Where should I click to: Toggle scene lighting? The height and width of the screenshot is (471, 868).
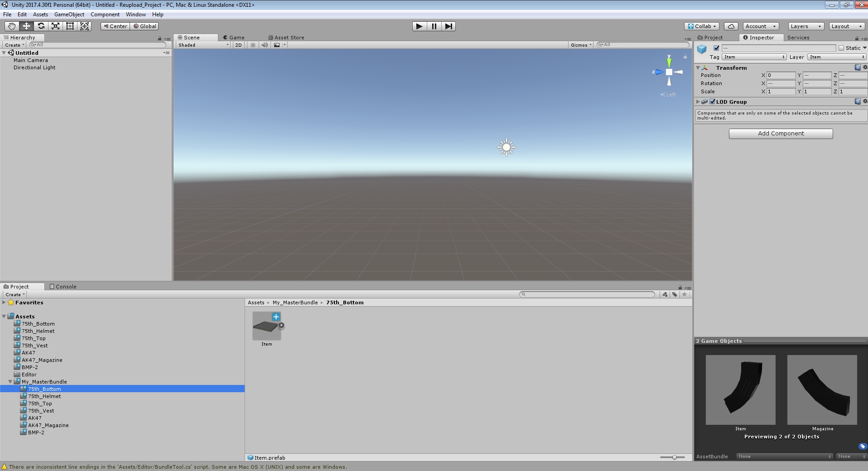pyautogui.click(x=253, y=45)
